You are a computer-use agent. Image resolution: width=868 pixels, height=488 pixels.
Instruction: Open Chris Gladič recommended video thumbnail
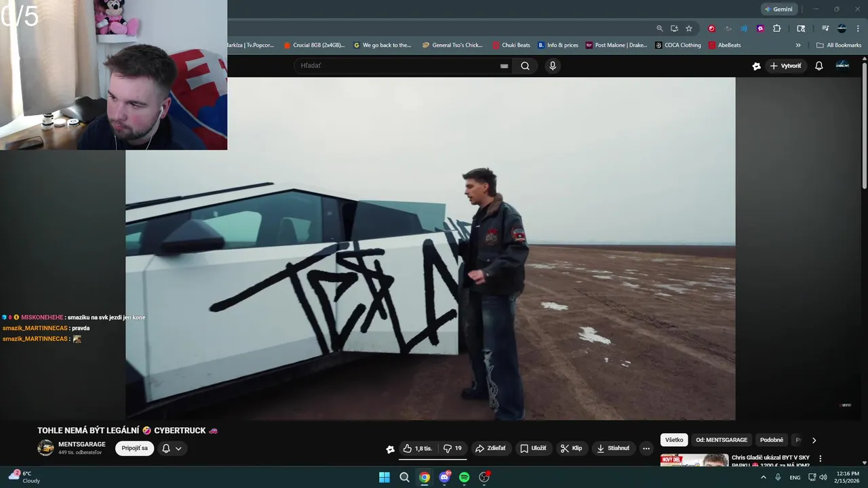pos(694,460)
